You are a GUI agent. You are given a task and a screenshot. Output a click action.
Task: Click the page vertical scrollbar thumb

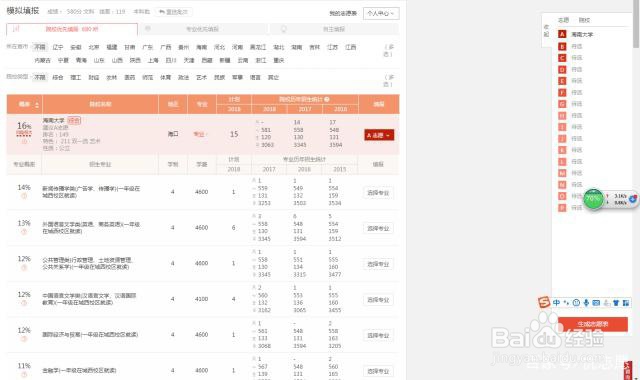[636, 23]
